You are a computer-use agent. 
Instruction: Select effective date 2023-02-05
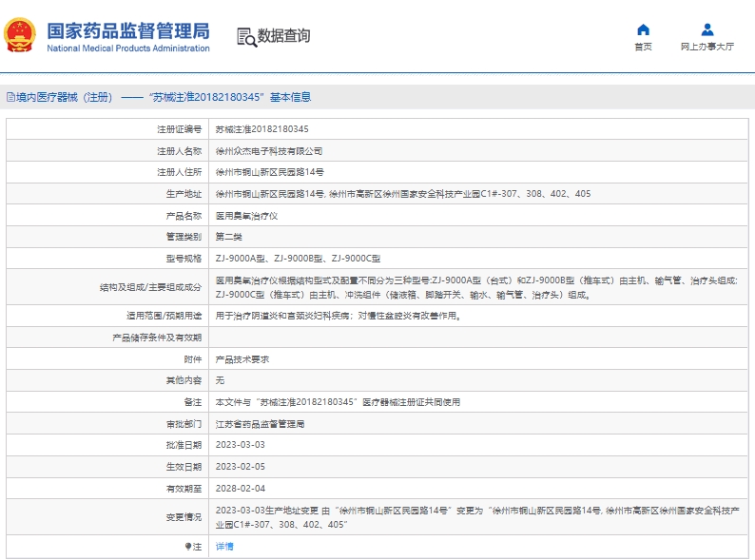pos(241,467)
